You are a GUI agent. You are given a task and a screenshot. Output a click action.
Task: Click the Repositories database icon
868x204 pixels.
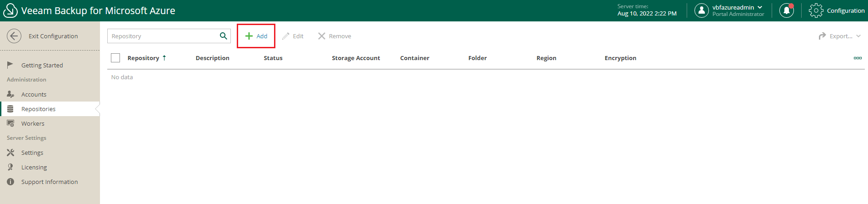click(x=10, y=109)
